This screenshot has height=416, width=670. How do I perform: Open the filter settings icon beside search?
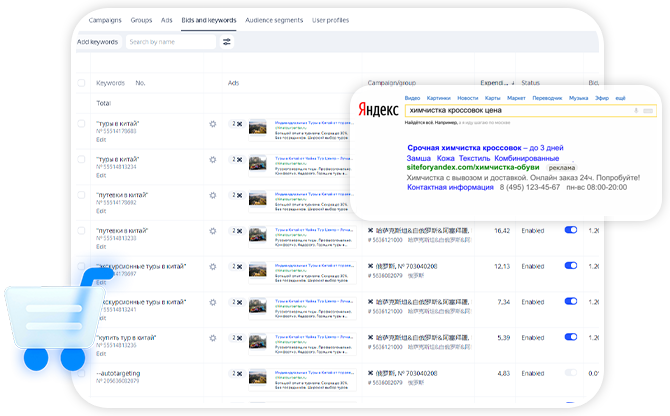[x=227, y=42]
